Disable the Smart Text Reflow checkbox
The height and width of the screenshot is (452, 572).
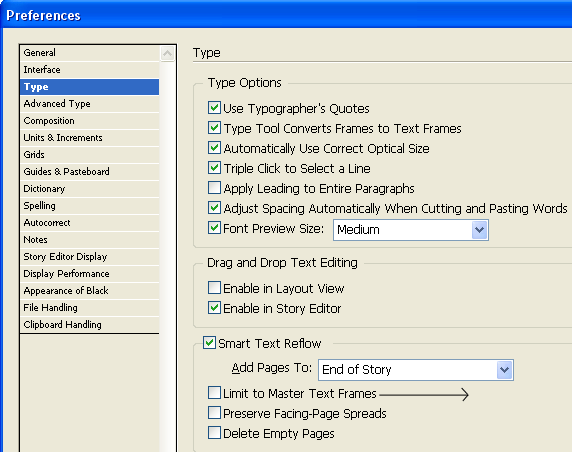tap(209, 343)
